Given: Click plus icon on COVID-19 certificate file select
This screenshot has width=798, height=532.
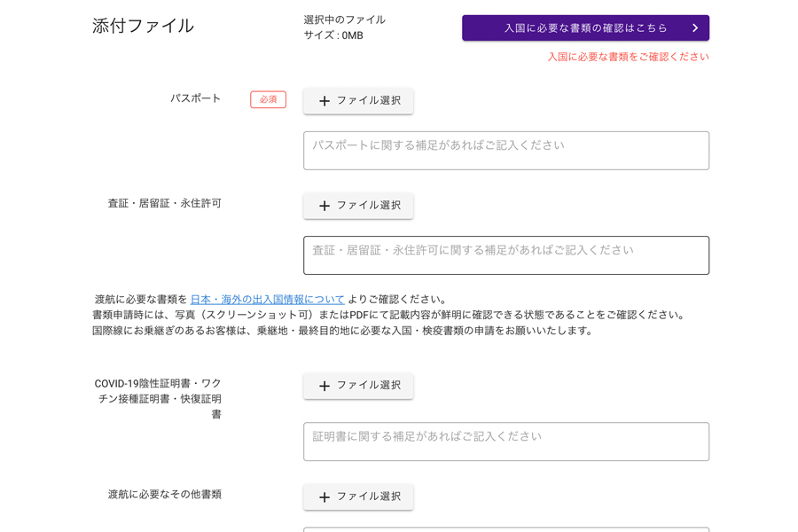Looking at the screenshot, I should (x=325, y=386).
